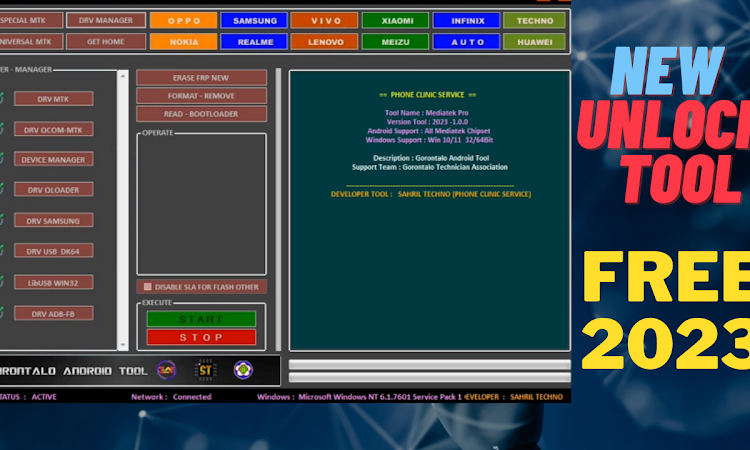Select the NOKIA brand tab
This screenshot has height=450, width=750.
(184, 42)
